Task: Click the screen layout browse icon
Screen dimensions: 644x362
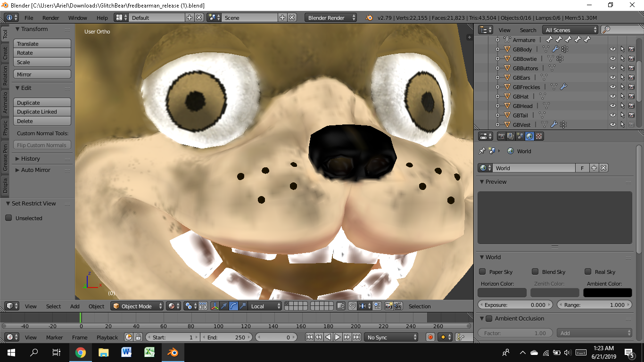Action: pos(121,17)
